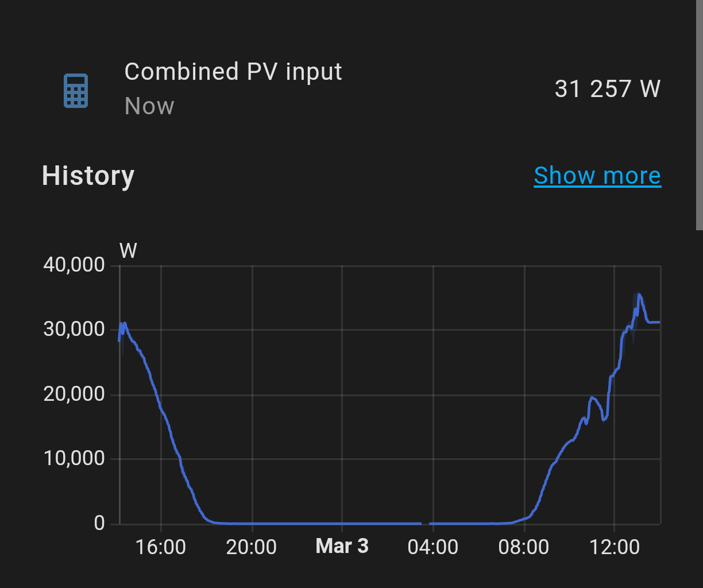Click the Now timestamp label
The height and width of the screenshot is (588, 703).
[149, 106]
